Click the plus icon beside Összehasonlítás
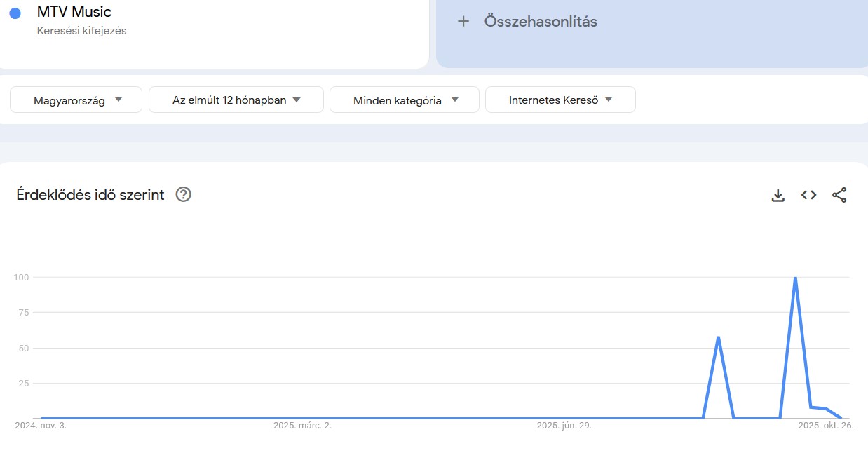868x453 pixels. click(463, 21)
